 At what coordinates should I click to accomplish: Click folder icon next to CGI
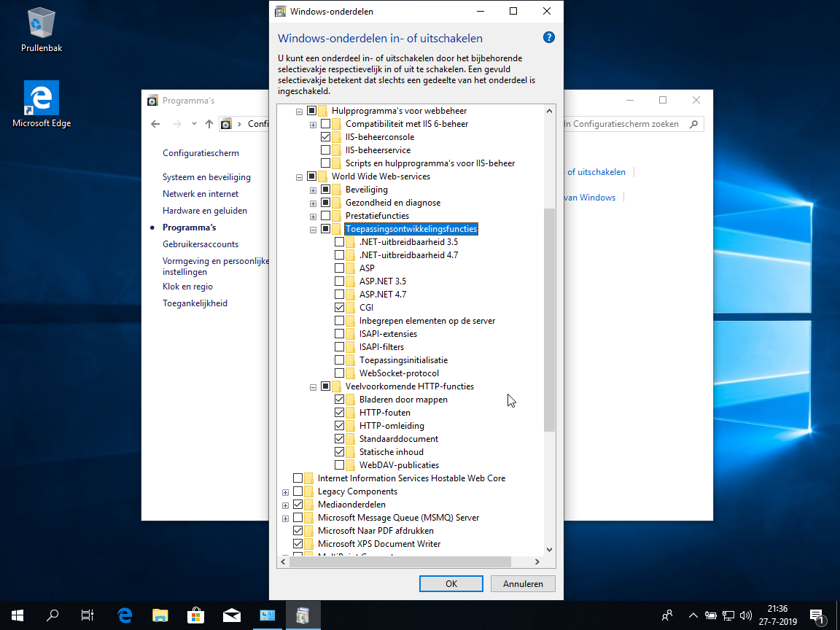point(350,308)
